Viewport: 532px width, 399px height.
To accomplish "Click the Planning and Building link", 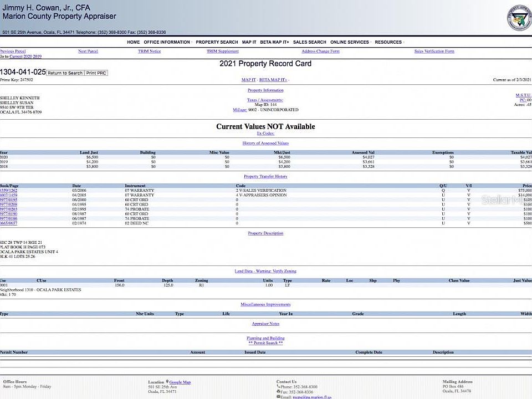I will [265, 338].
